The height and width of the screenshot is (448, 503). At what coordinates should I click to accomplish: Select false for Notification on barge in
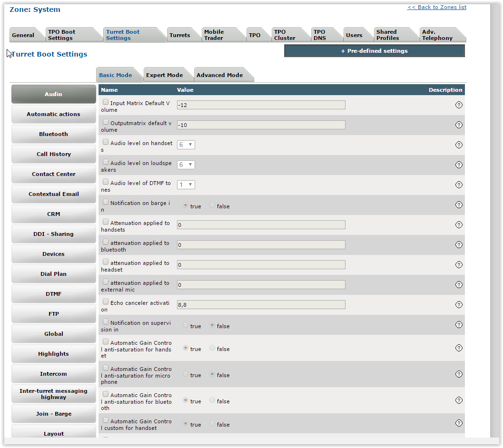[x=212, y=205]
